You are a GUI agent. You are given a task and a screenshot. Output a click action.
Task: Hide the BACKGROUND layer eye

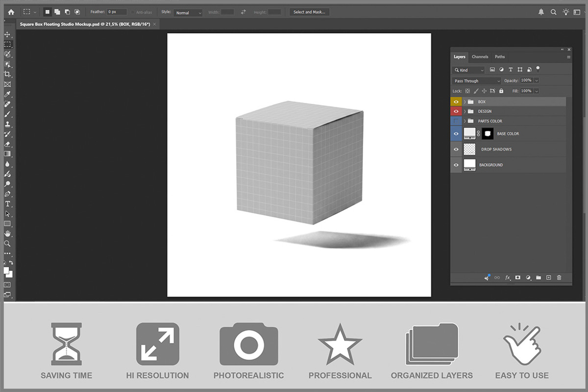456,165
